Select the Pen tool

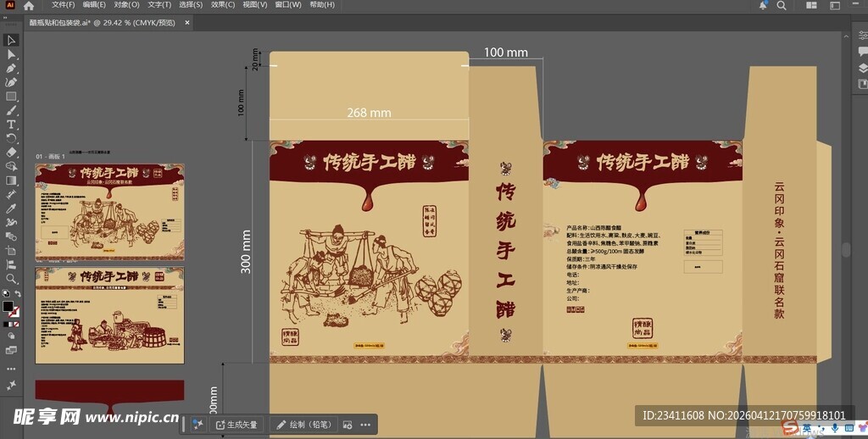[x=11, y=68]
